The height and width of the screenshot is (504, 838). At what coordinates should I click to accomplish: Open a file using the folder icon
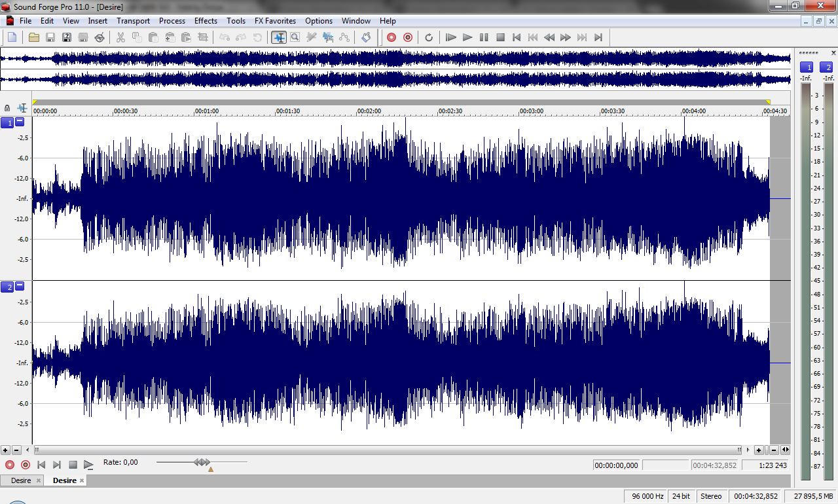tap(34, 37)
